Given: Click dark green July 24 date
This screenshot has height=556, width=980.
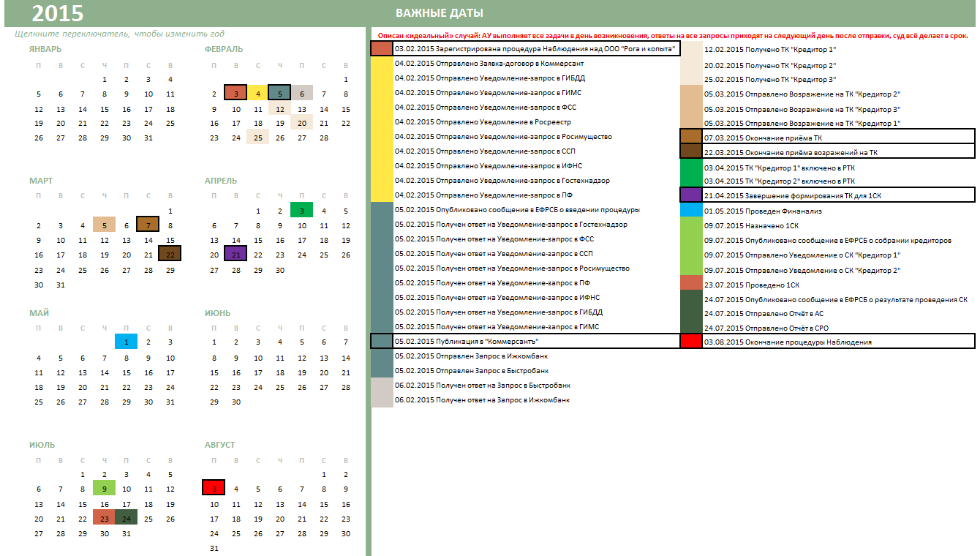Looking at the screenshot, I should click(126, 519).
